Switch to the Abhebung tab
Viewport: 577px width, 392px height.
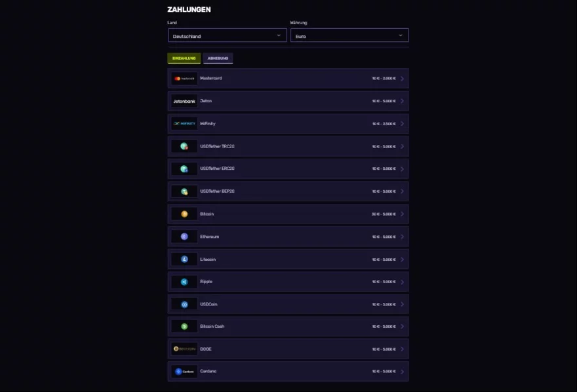(218, 58)
